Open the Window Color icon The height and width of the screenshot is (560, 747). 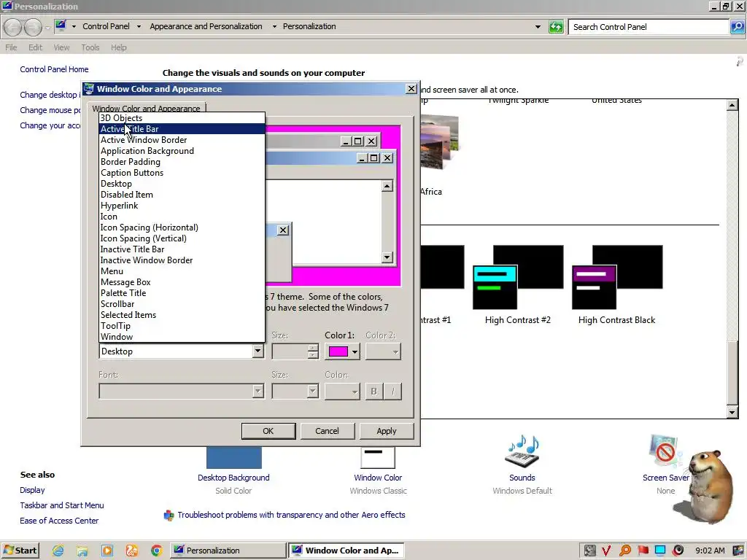coord(378,458)
